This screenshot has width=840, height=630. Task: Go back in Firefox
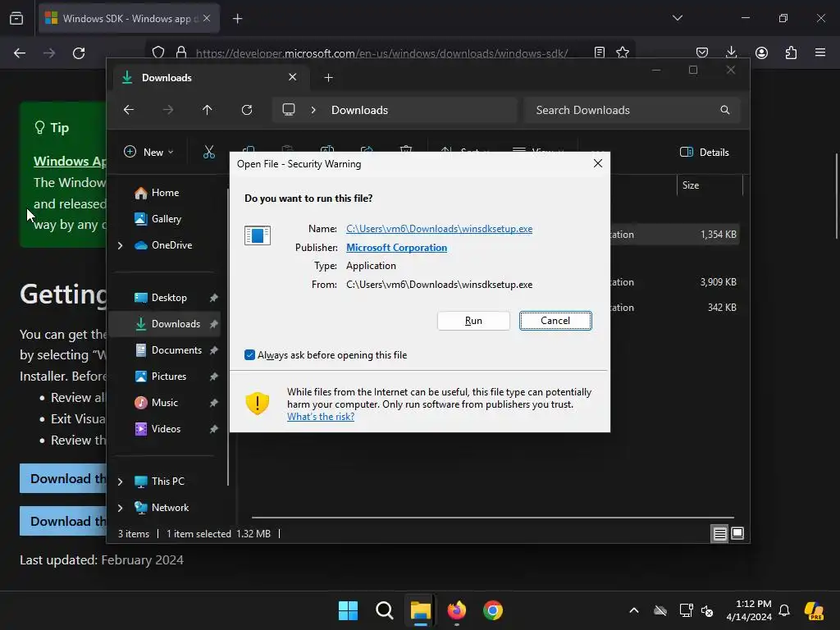click(x=20, y=53)
